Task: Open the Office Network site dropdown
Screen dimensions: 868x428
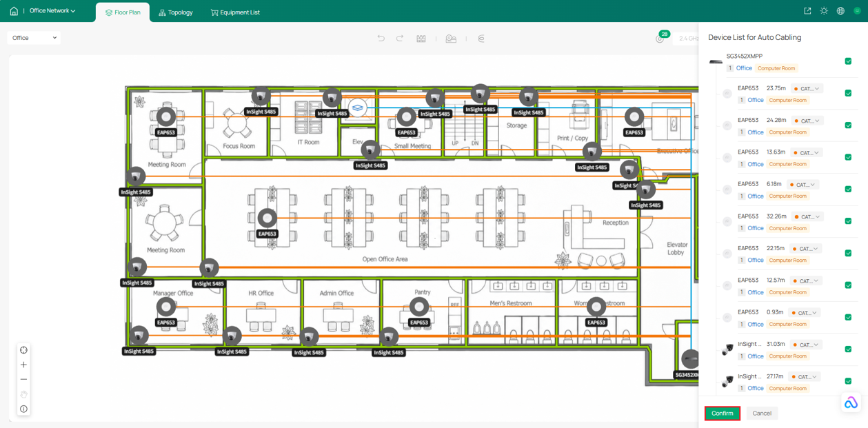Action: (53, 11)
